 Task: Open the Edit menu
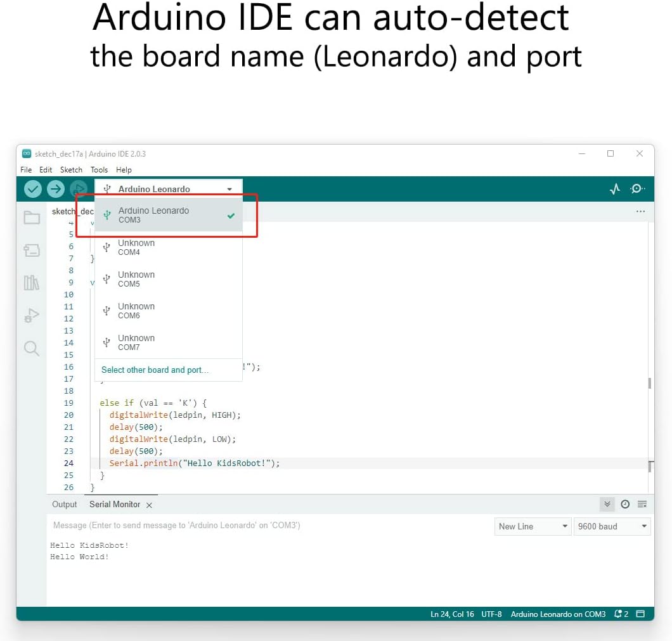click(46, 170)
